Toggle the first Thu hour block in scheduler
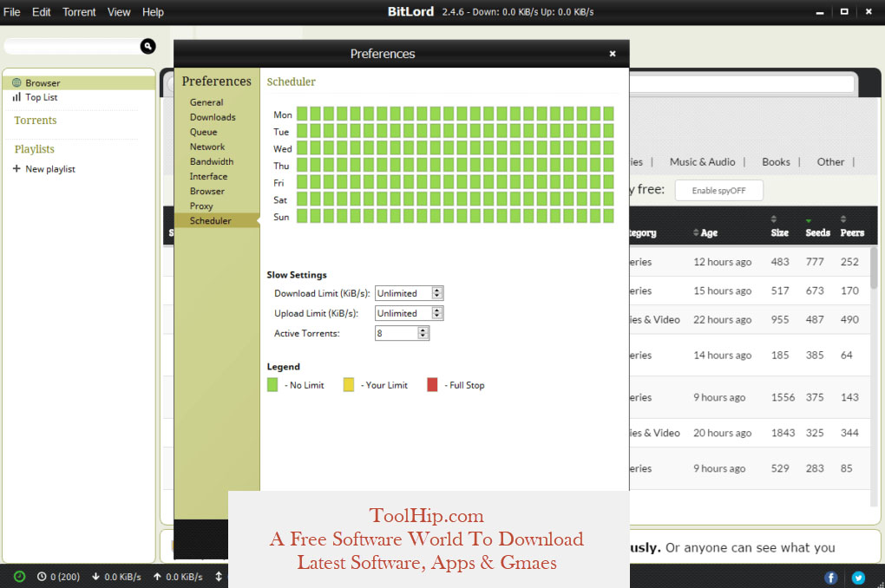This screenshot has width=885, height=588. click(x=302, y=165)
